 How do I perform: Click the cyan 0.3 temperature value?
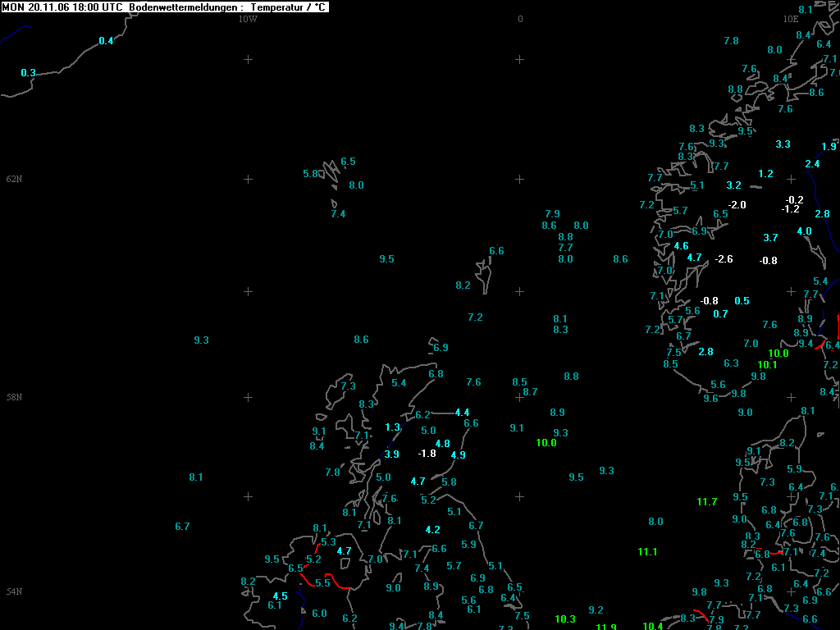point(28,73)
